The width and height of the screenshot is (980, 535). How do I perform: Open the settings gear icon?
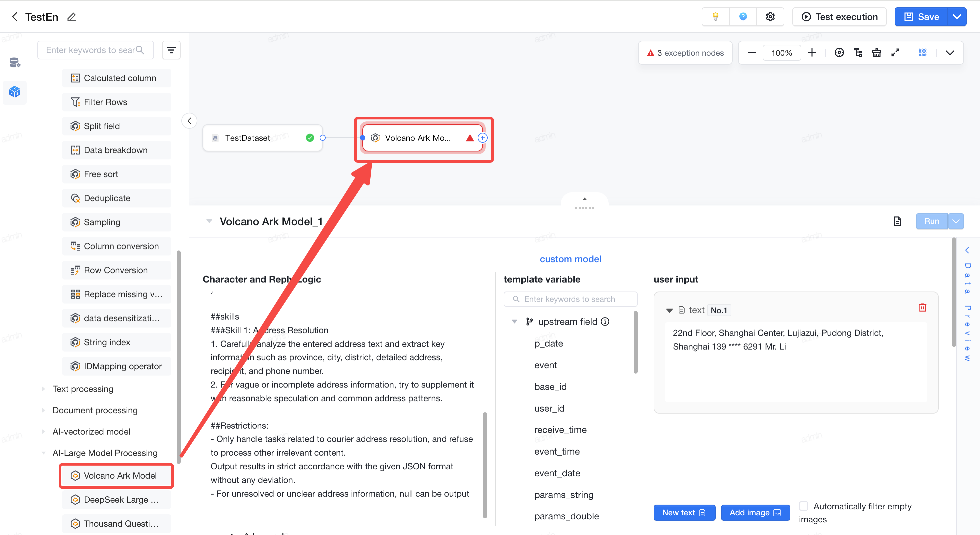770,17
